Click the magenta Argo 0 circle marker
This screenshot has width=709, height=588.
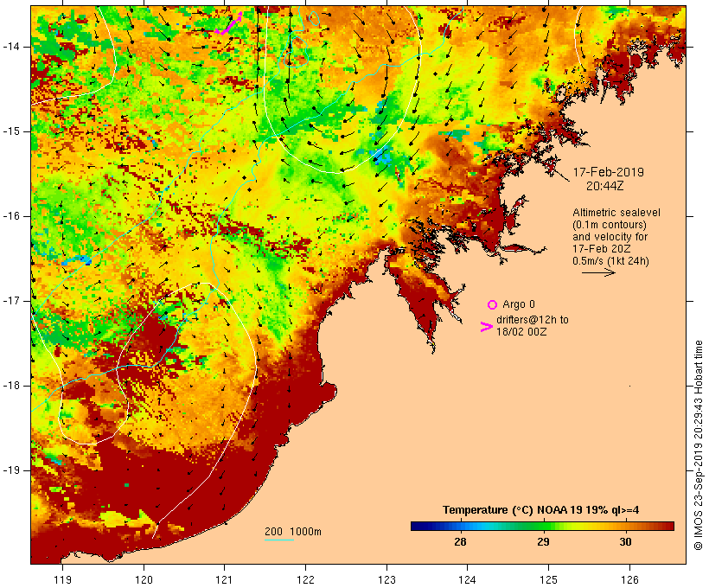click(x=493, y=304)
